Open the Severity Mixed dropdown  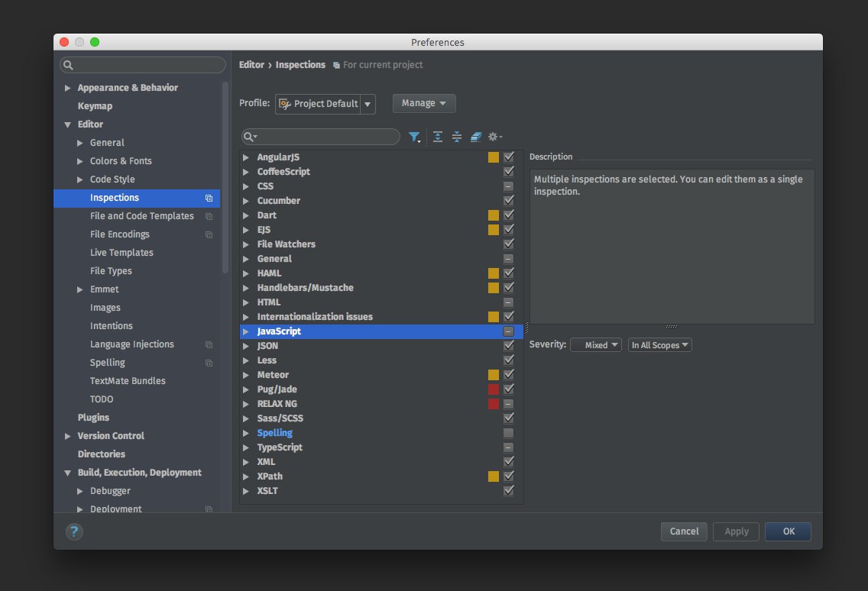pyautogui.click(x=596, y=345)
